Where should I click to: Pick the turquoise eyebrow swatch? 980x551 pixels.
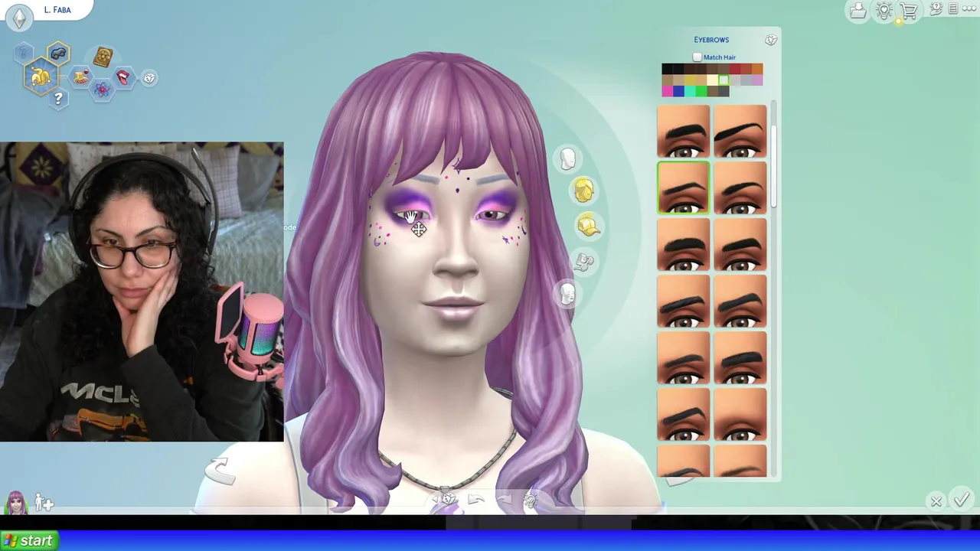[x=690, y=91]
